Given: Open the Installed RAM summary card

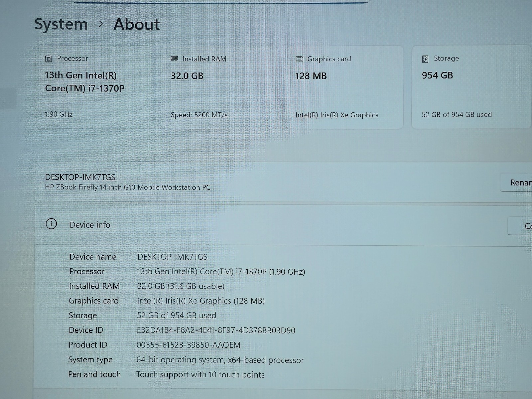Looking at the screenshot, I should [219, 87].
